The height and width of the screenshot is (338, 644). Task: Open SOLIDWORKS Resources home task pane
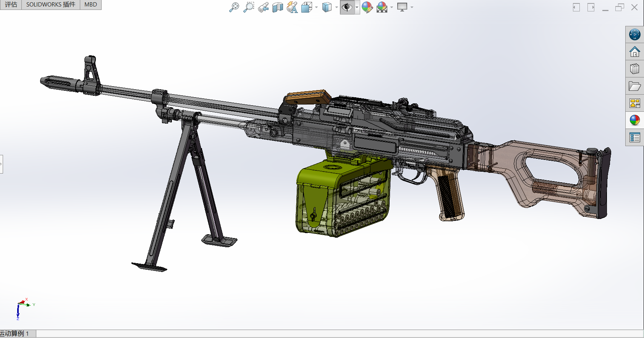(635, 52)
